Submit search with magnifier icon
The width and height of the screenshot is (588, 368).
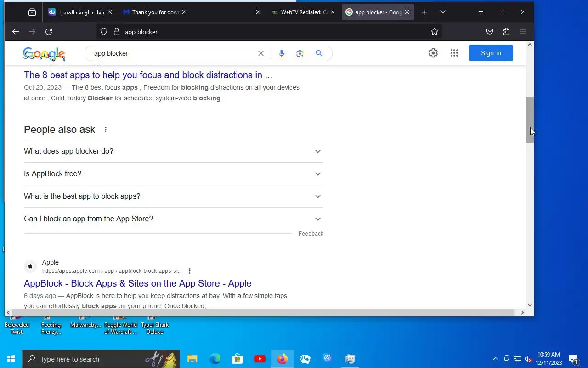pos(319,53)
